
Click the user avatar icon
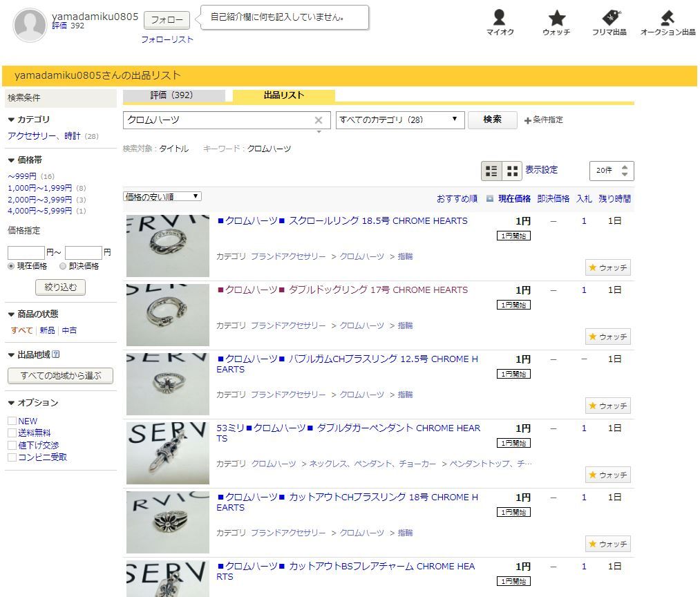30,25
